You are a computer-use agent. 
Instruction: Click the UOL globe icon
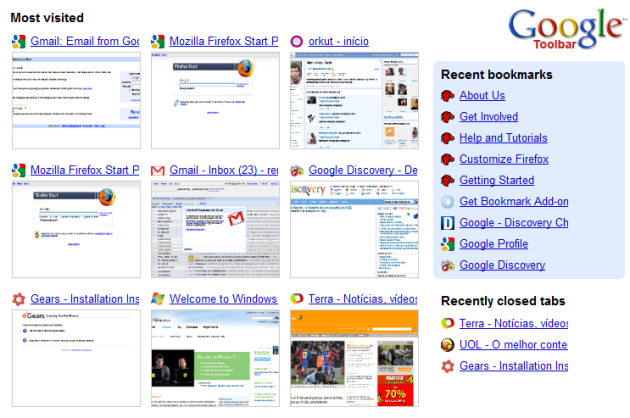pos(448,345)
